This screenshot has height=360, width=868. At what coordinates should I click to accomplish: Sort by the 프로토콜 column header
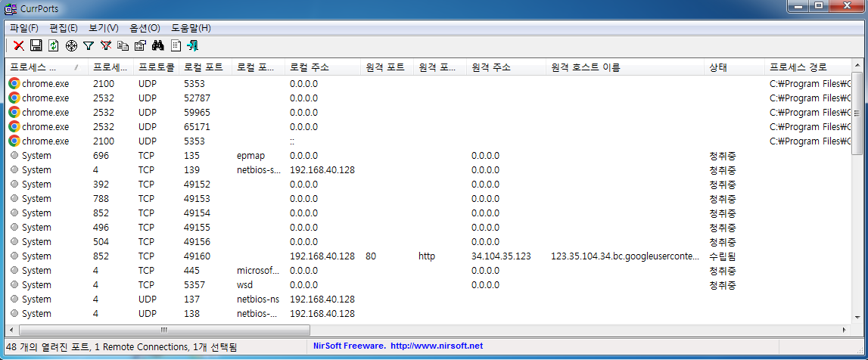click(x=157, y=67)
